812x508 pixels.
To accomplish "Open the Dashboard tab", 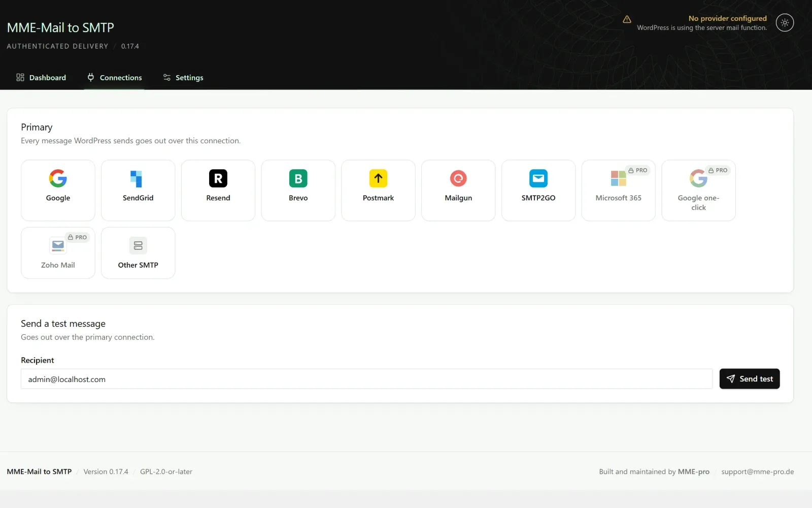I will pyautogui.click(x=41, y=77).
